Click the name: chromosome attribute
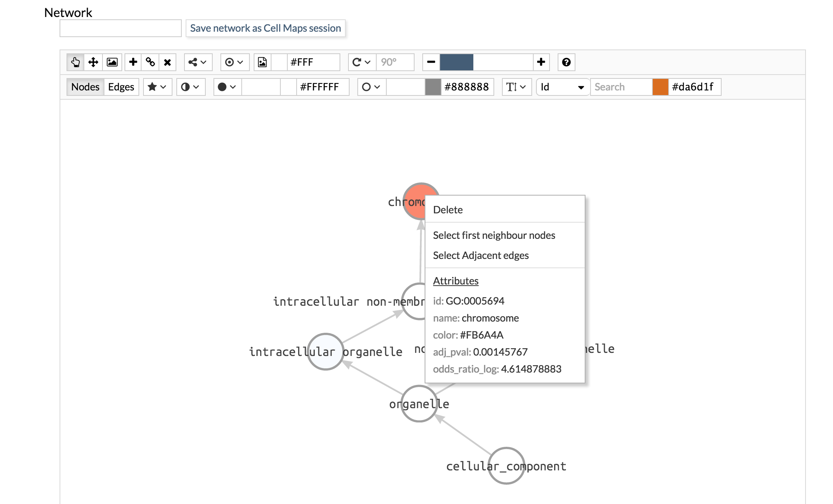The height and width of the screenshot is (504, 833). pos(476,318)
